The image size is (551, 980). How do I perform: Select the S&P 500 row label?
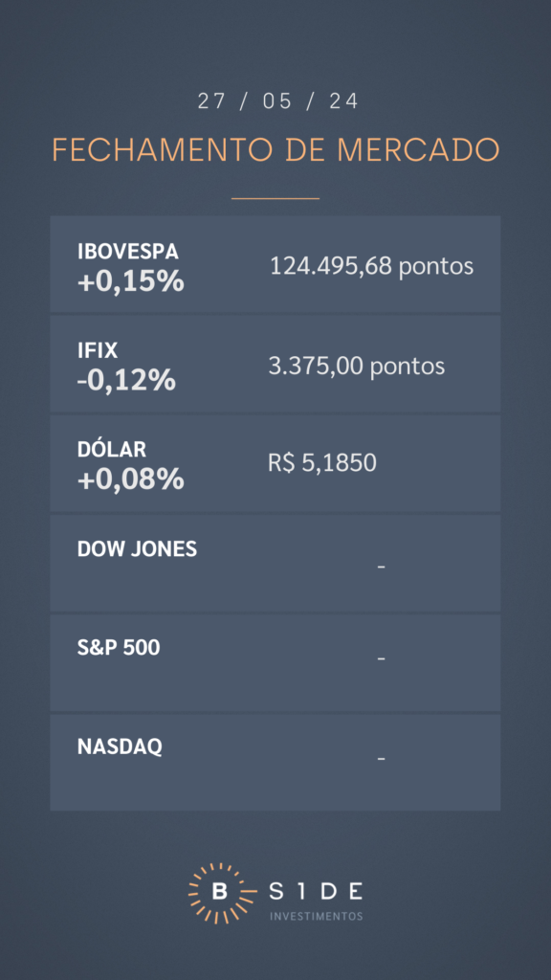(119, 648)
